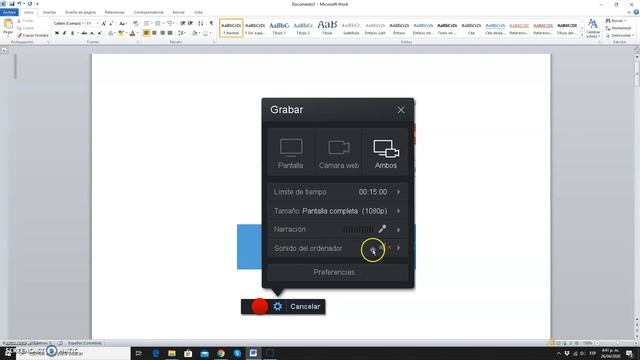Justify the text in paragraph group
The width and height of the screenshot is (640, 360).
170,33
